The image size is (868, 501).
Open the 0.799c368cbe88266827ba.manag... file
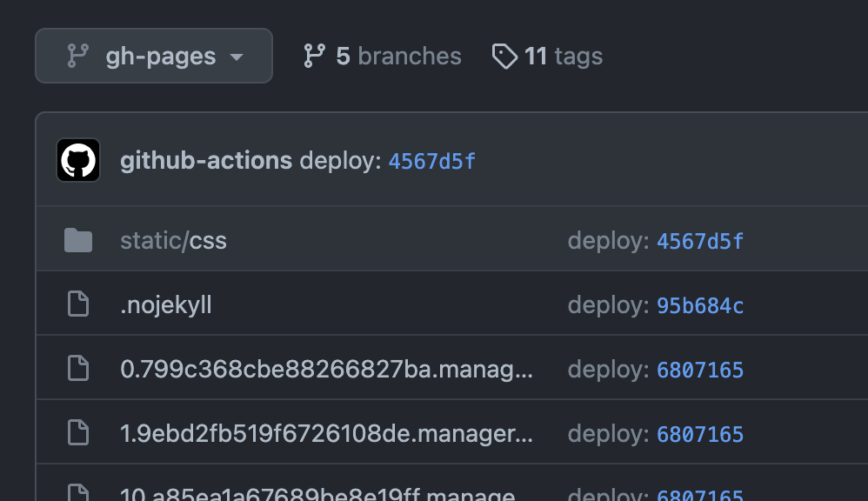[x=327, y=370]
